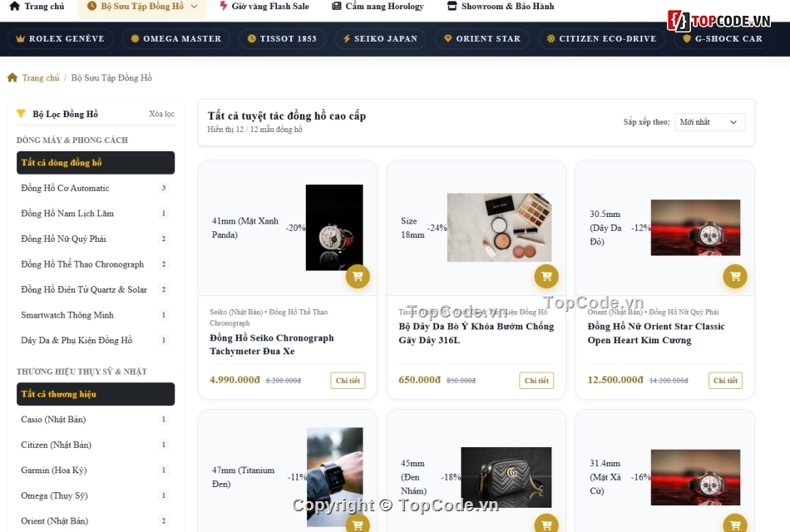Filter by Dây Da & Phụ Kiện Đồng Hồ
The height and width of the screenshot is (532, 790).
coord(96,340)
